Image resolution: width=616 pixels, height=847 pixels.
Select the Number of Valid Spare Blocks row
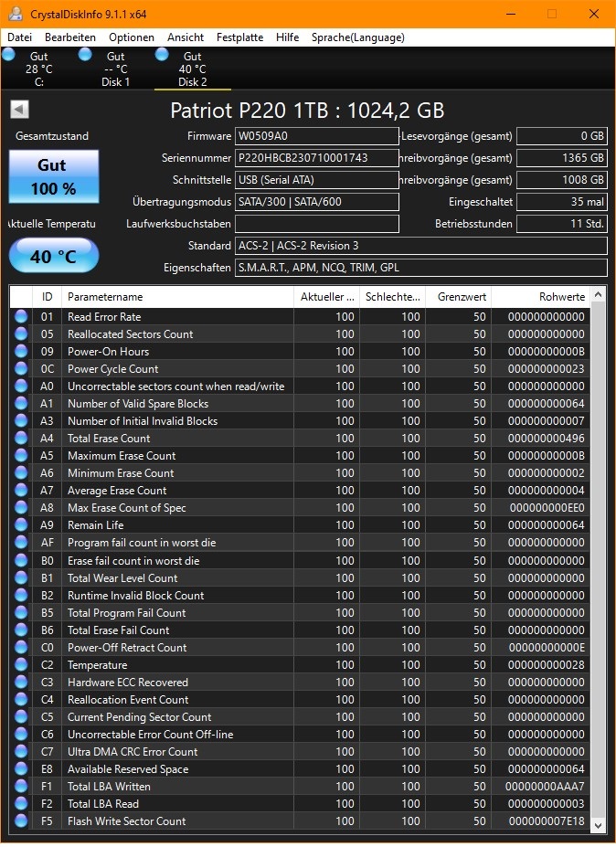pyautogui.click(x=300, y=404)
